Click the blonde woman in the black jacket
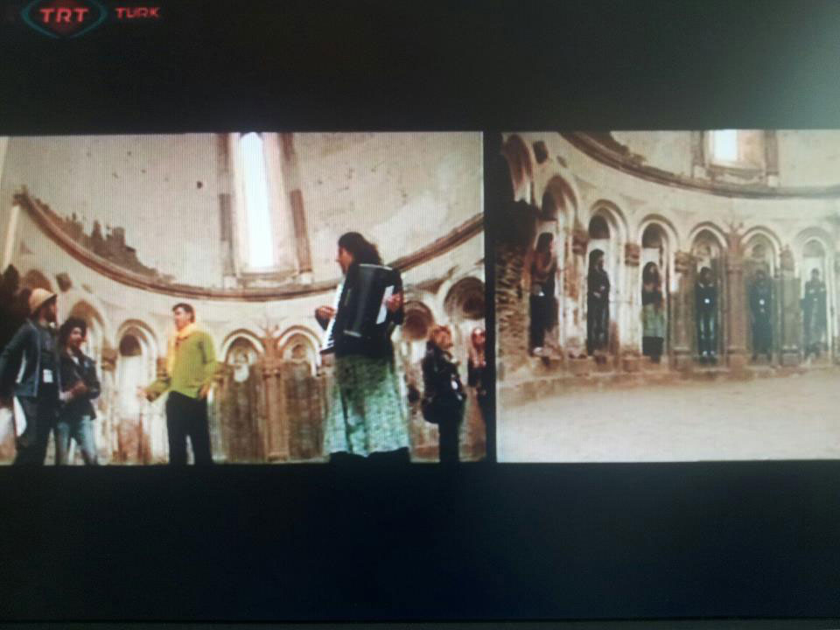 tap(442, 389)
